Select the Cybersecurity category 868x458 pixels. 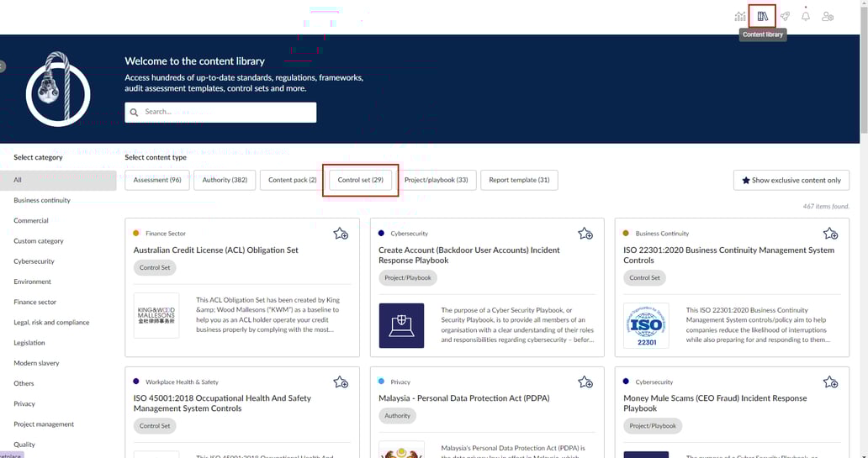[x=34, y=261]
